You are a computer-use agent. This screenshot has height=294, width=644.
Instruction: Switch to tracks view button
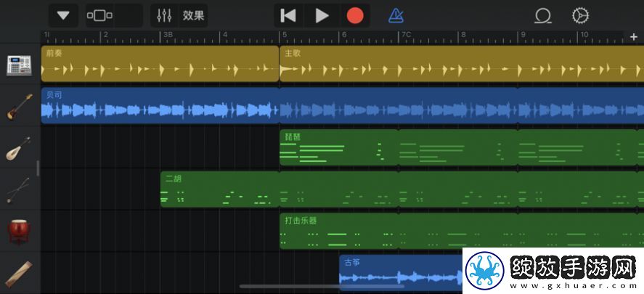pos(99,16)
